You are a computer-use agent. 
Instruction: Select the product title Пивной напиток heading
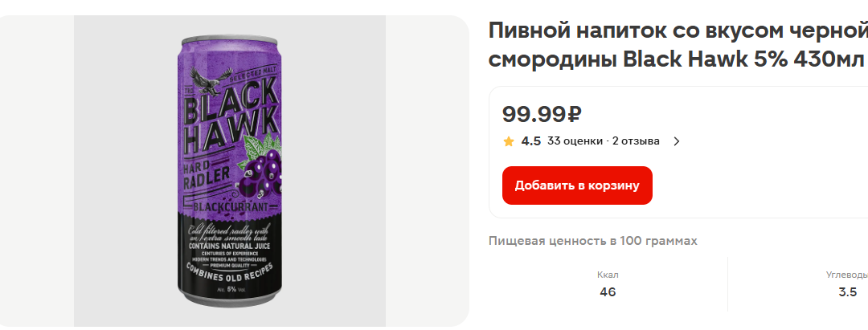point(678,45)
